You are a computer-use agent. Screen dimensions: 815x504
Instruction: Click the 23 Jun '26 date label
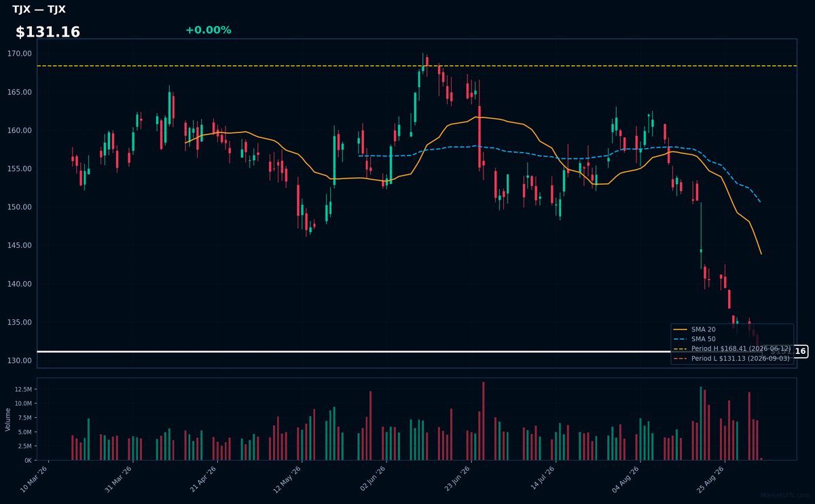click(x=456, y=479)
